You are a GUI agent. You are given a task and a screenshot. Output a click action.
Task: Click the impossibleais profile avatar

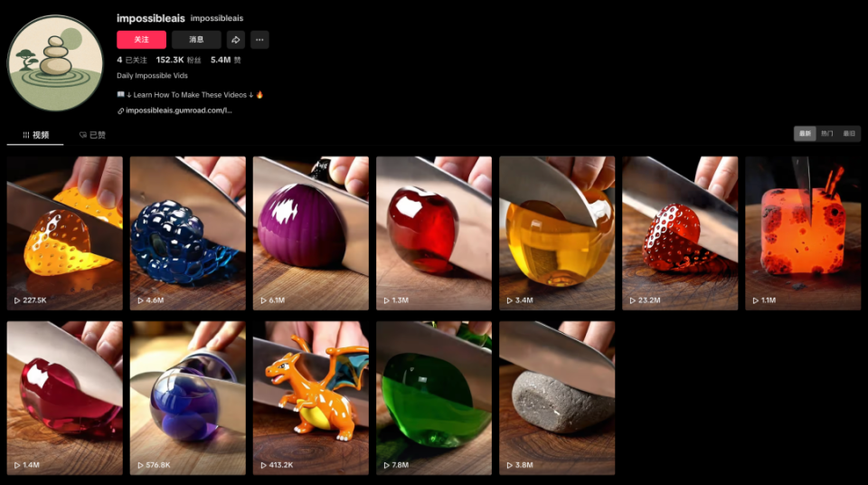click(55, 63)
